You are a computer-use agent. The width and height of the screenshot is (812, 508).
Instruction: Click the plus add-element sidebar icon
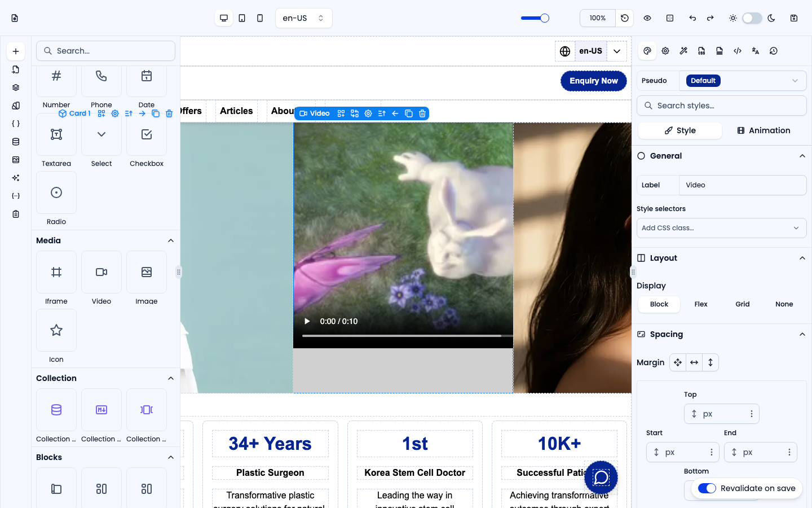tap(16, 51)
